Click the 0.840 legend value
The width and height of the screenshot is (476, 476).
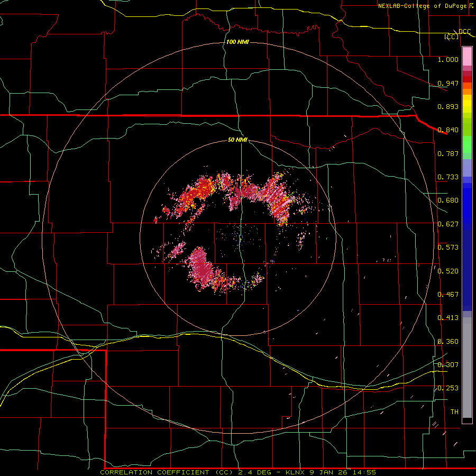448,130
